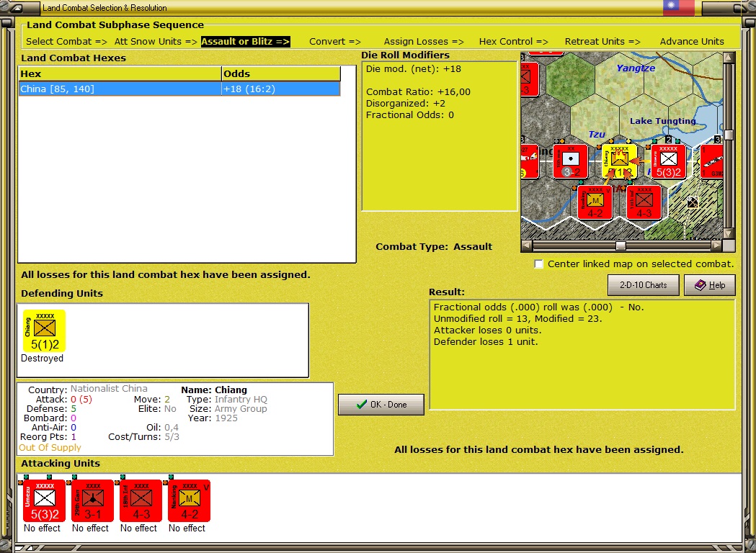
Task: Select the 29th Garr 3-1 attacking unit
Action: click(x=92, y=500)
